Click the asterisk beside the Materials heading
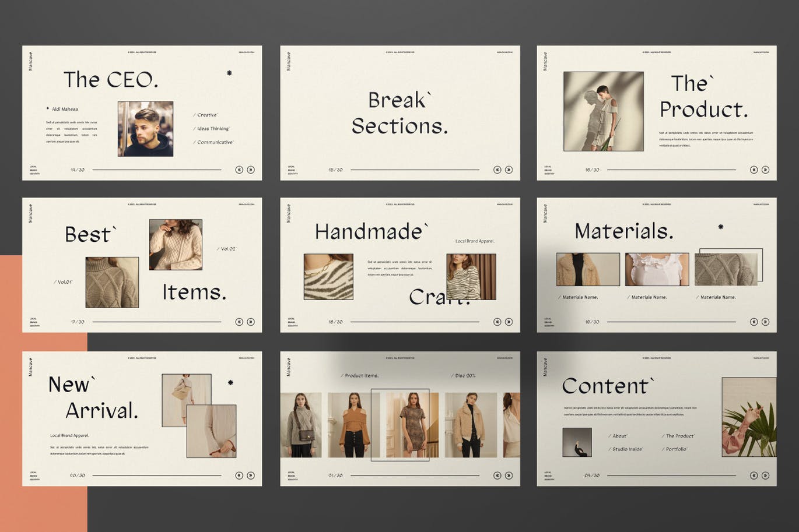Viewport: 799px width, 532px height. click(721, 227)
